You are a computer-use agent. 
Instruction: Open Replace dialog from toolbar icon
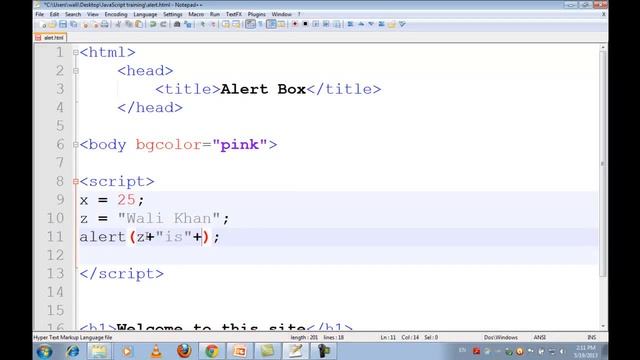click(x=188, y=24)
